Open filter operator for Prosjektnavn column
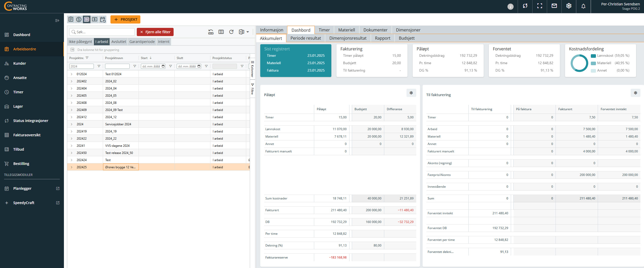This screenshot has width=644, height=268. tap(135, 66)
